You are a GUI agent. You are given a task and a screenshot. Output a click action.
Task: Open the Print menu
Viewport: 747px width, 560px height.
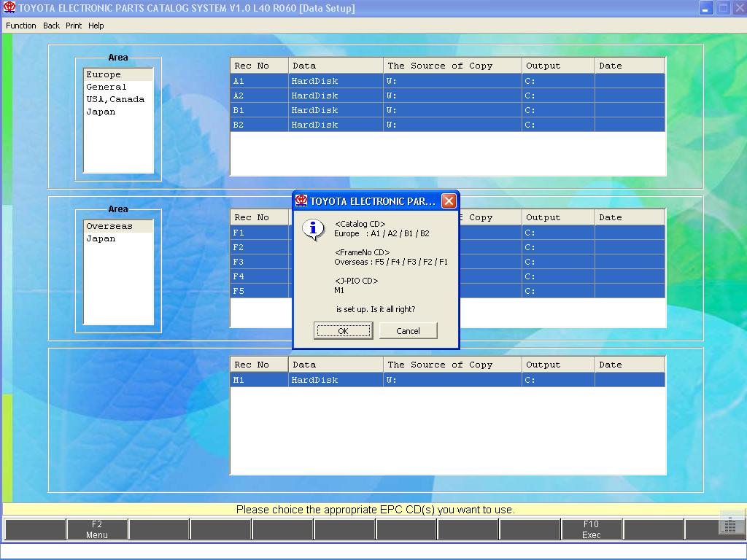click(74, 26)
